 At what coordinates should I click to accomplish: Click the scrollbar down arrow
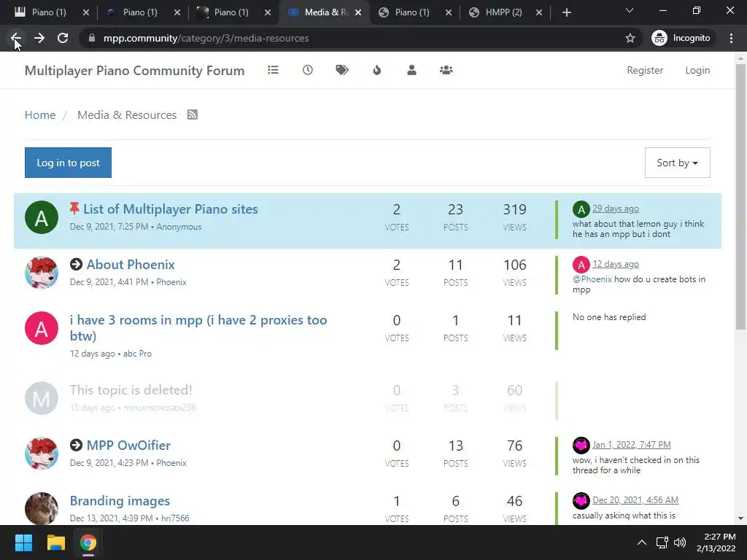[740, 518]
